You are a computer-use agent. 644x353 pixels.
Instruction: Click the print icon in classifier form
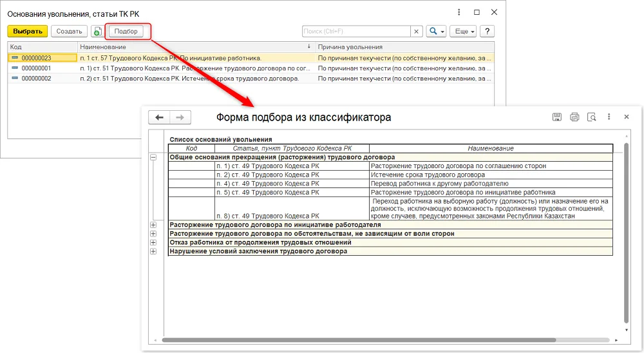[574, 117]
